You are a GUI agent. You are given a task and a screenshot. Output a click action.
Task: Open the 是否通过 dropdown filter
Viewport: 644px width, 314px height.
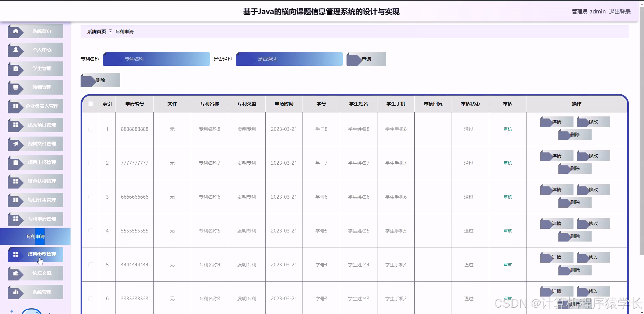click(x=289, y=59)
